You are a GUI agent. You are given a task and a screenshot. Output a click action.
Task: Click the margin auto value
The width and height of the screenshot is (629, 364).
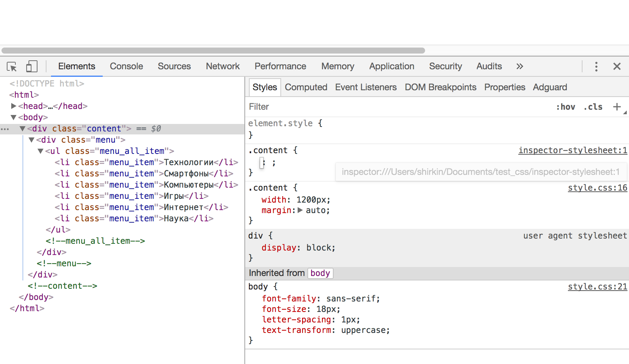(x=315, y=210)
